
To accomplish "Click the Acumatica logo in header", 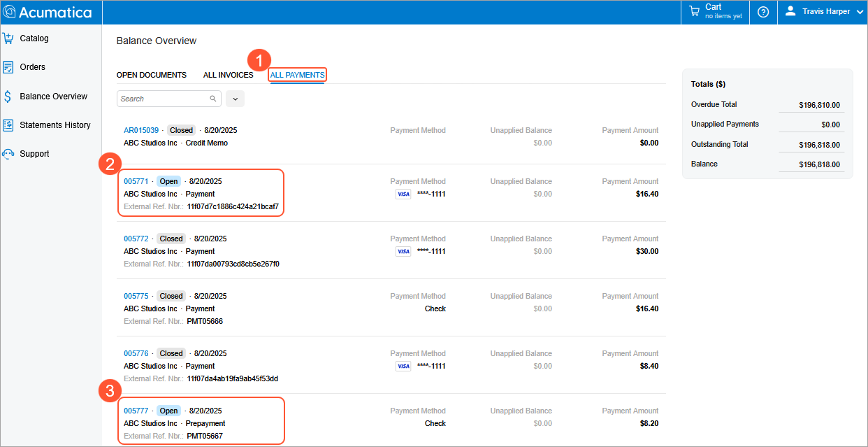I will click(48, 12).
